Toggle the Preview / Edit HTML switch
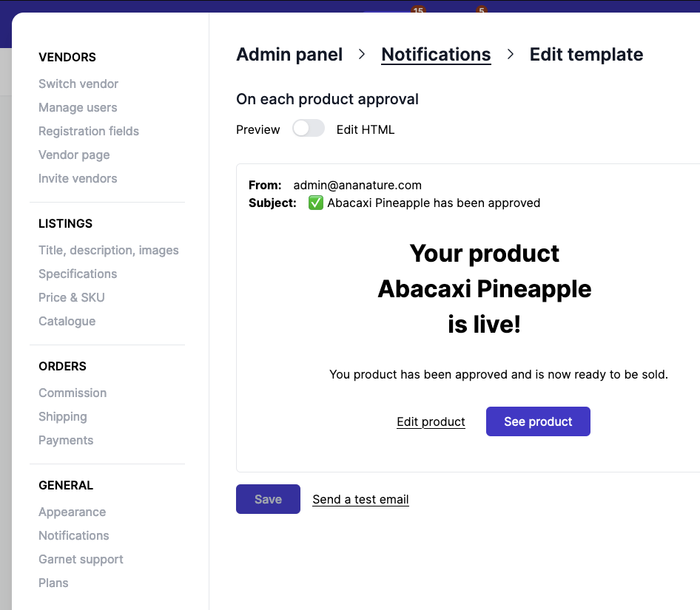 click(308, 129)
